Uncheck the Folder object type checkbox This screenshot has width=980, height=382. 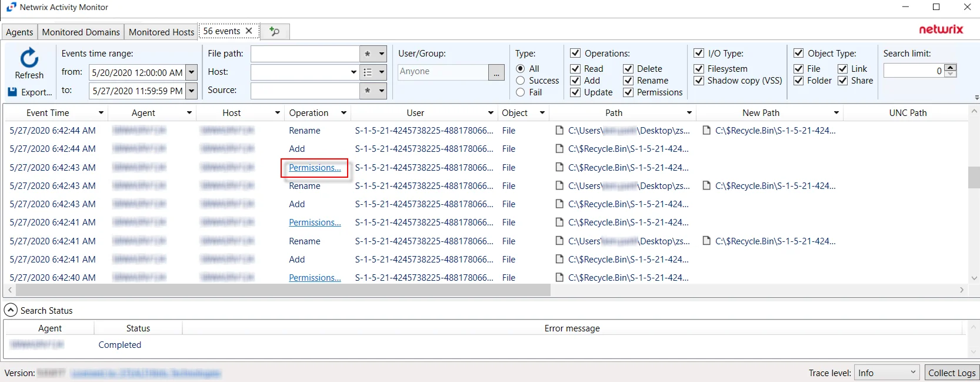[799, 81]
